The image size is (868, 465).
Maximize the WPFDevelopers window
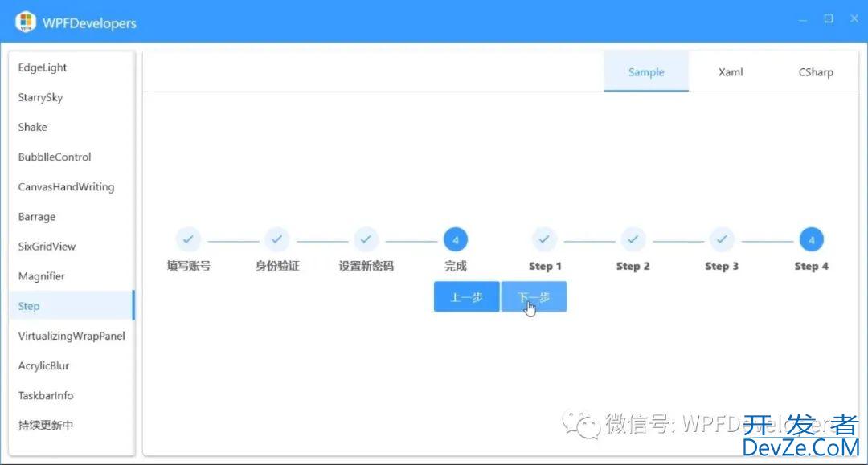point(829,19)
